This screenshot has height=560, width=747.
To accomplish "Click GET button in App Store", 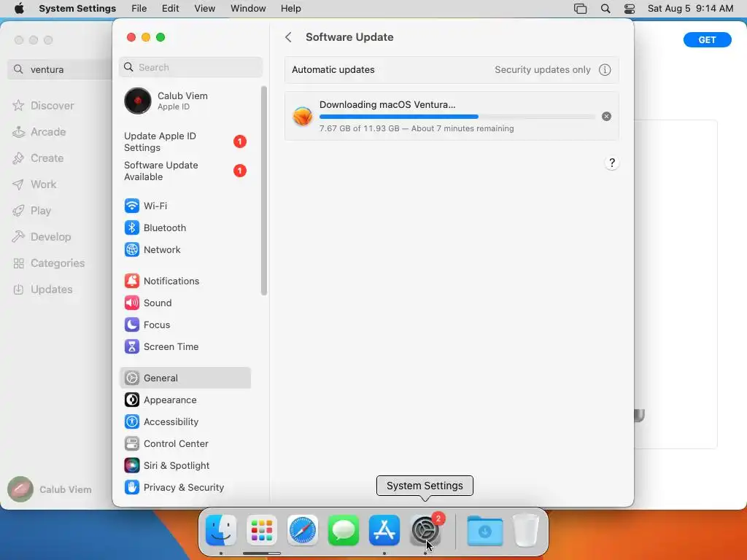I will [707, 40].
